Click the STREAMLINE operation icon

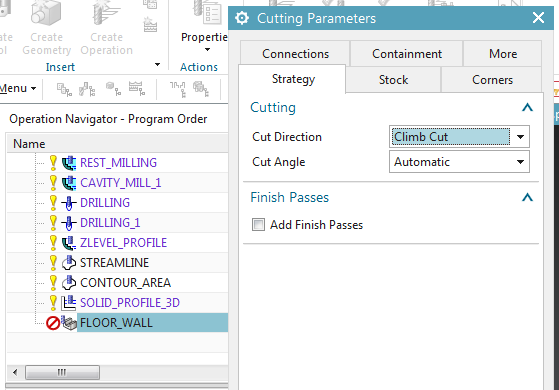(69, 263)
